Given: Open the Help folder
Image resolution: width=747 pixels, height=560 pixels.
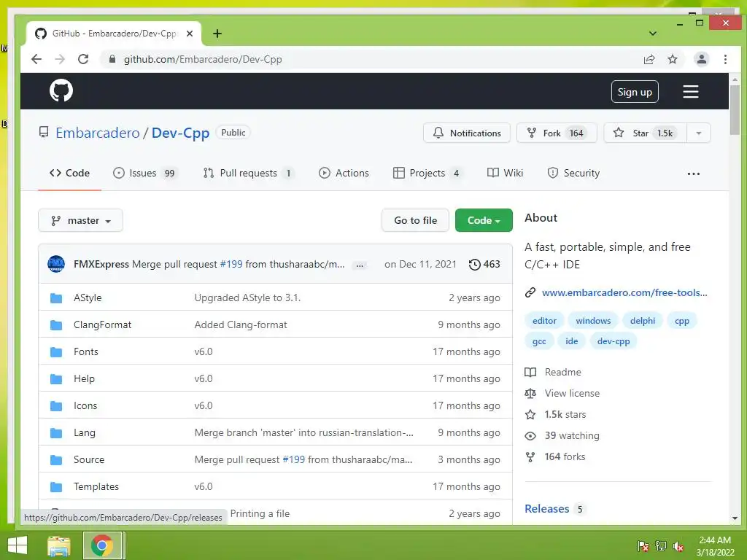Looking at the screenshot, I should (x=85, y=379).
